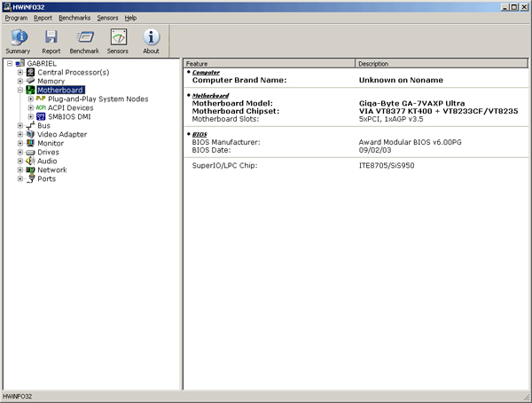Click the Description column header
The width and height of the screenshot is (532, 403).
(442, 64)
